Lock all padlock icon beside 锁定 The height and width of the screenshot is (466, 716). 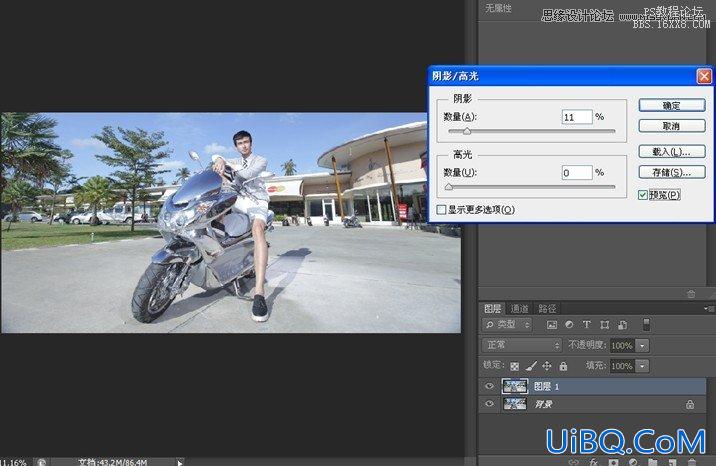563,366
